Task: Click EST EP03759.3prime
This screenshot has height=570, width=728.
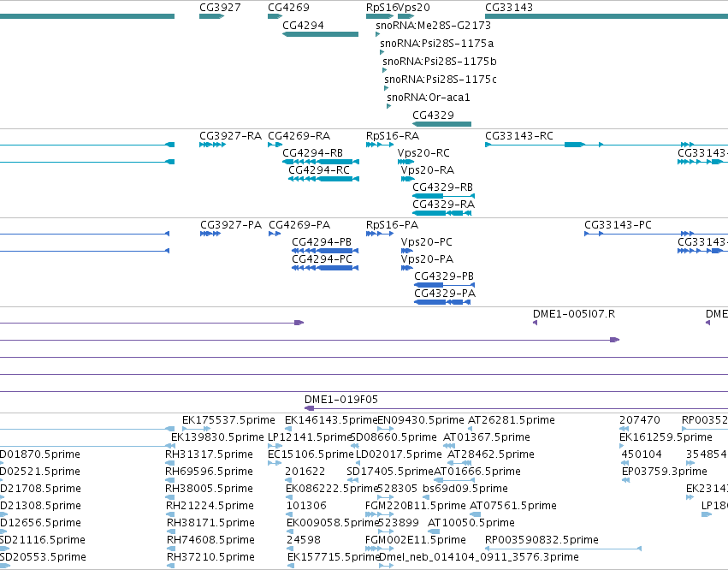Action: [665, 472]
